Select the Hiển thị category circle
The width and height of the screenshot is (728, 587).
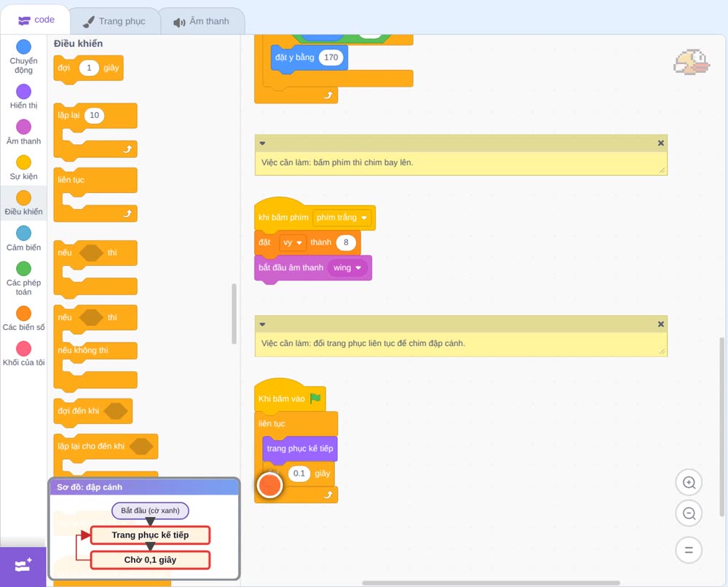[x=24, y=92]
